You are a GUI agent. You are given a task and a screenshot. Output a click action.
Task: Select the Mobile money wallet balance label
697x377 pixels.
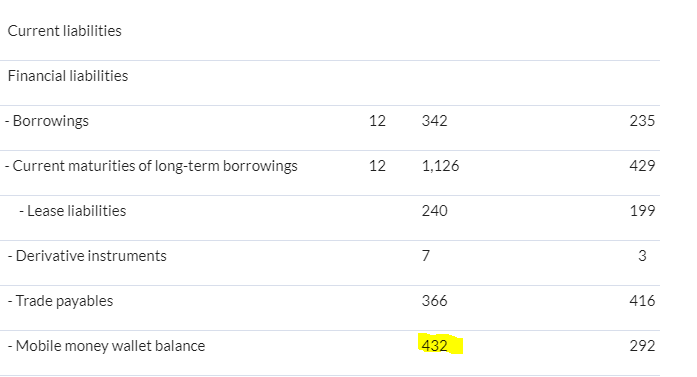tap(106, 346)
